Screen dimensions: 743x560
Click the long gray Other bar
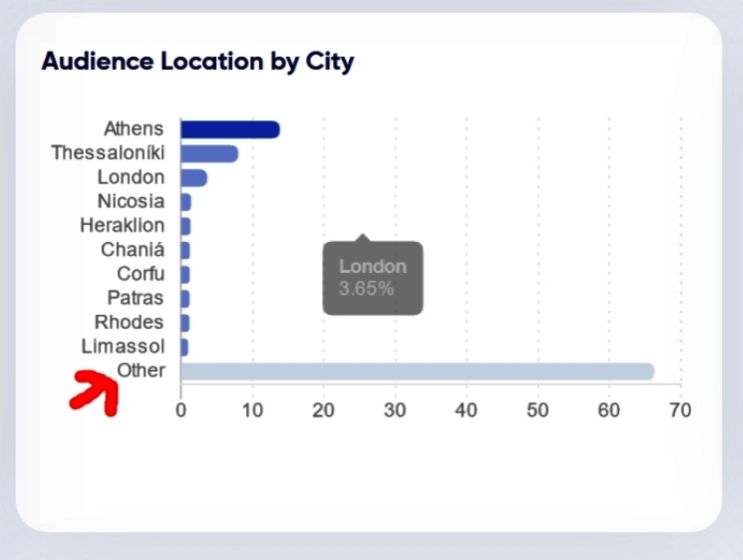[x=417, y=371]
